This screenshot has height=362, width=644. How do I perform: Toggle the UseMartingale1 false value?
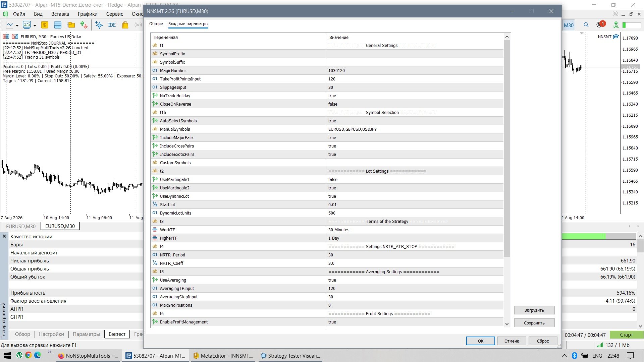click(x=415, y=179)
